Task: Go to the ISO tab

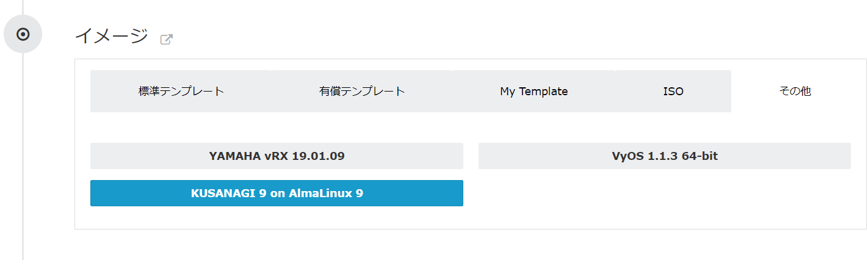Action: pos(673,92)
